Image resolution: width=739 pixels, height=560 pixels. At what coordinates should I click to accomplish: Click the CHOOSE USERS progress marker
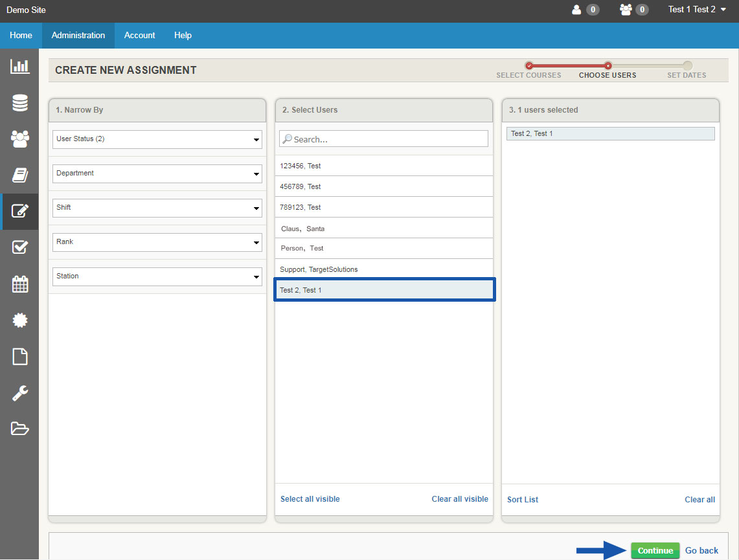tap(608, 65)
